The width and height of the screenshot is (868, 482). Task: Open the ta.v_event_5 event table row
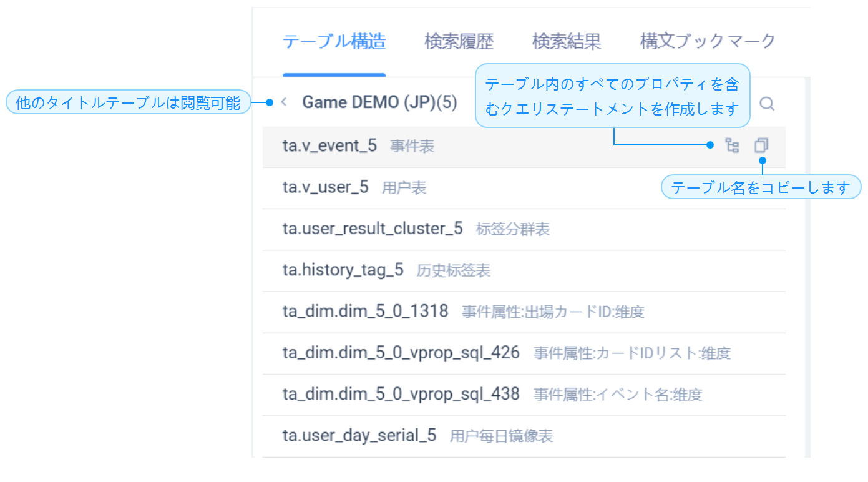pos(330,145)
